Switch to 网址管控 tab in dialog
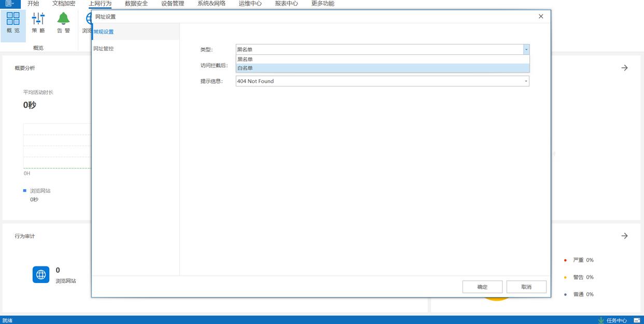The width and height of the screenshot is (644, 324). (x=104, y=49)
